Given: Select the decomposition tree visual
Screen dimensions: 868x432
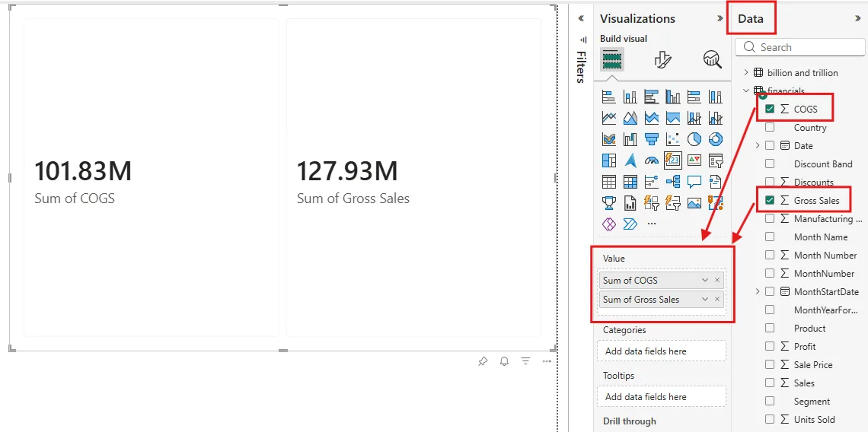Looking at the screenshot, I should pos(672,182).
